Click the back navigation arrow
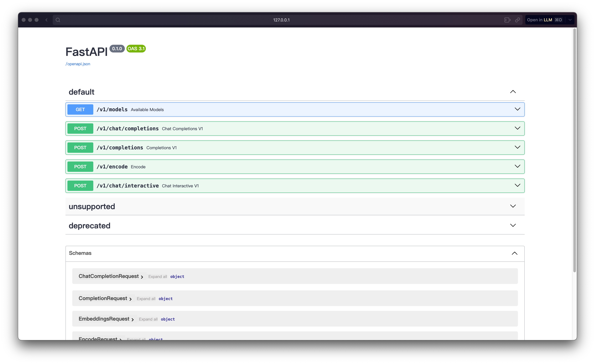Viewport: 595px width, 364px height. point(46,20)
